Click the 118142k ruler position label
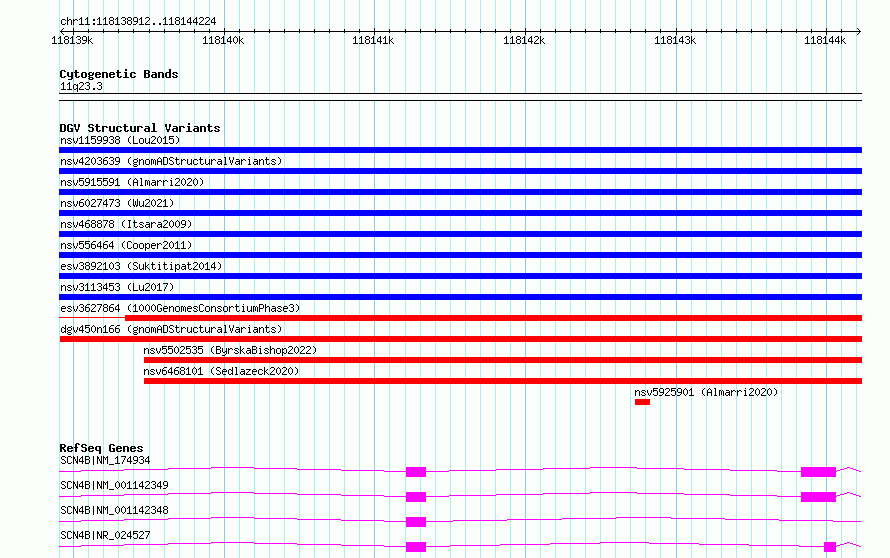The height and width of the screenshot is (558, 890). 524,40
